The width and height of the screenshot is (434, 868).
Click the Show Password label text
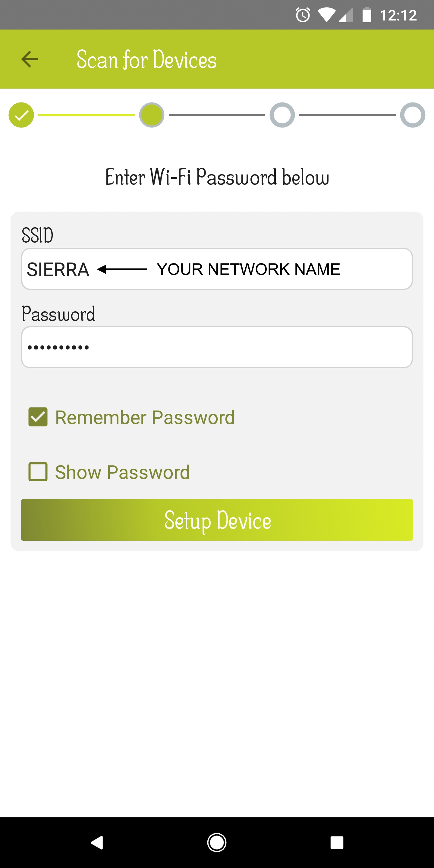122,472
